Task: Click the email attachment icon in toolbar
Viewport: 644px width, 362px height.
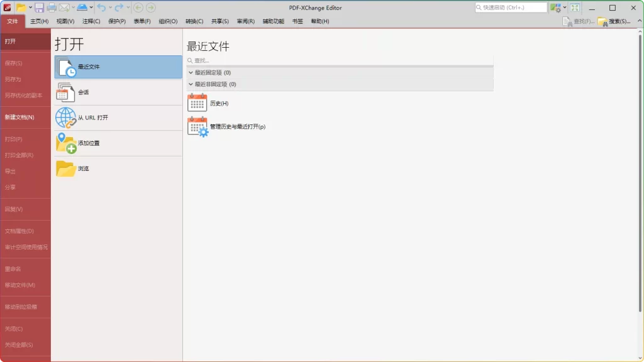Action: pos(65,8)
